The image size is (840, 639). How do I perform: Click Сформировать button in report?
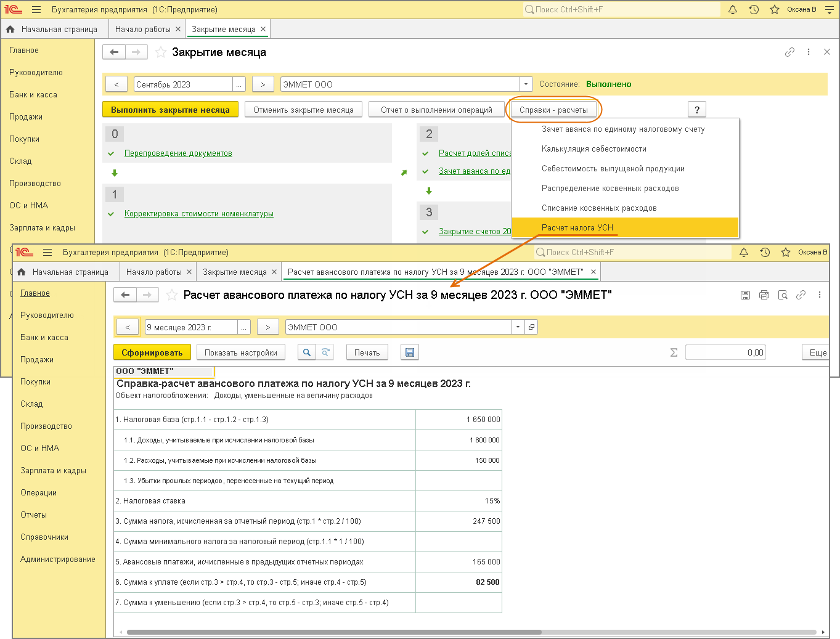tap(152, 352)
